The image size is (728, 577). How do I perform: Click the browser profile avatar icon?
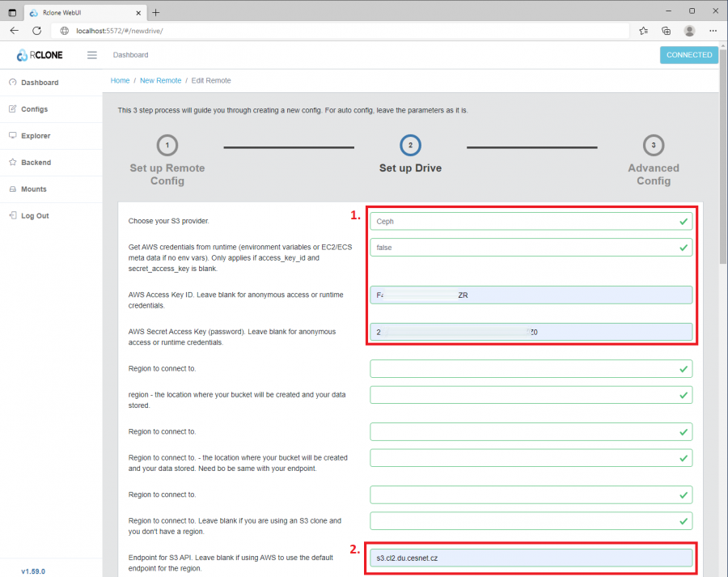(x=689, y=31)
